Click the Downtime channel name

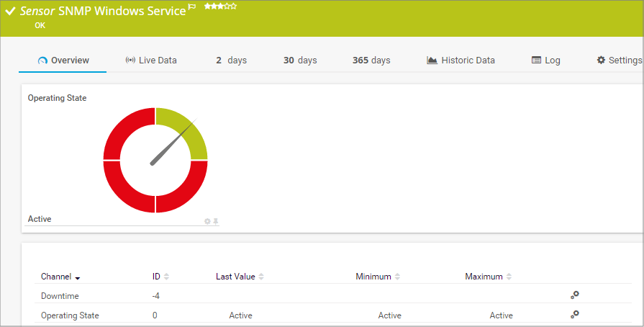point(60,296)
